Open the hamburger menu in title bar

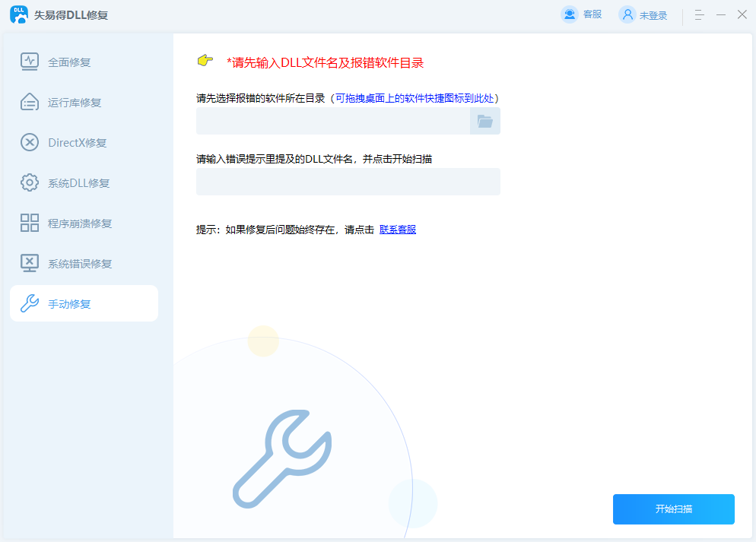tap(699, 15)
